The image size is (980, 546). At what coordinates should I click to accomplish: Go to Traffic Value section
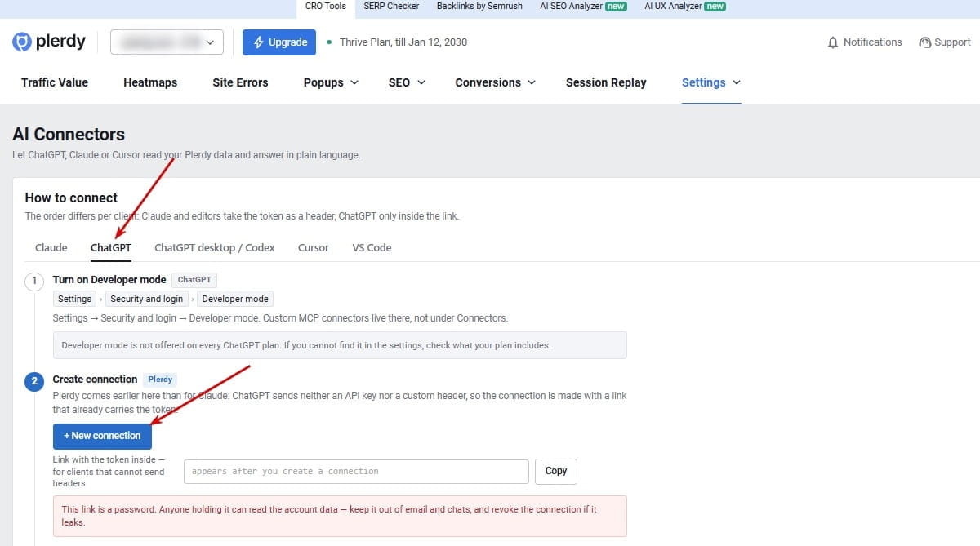tap(55, 82)
